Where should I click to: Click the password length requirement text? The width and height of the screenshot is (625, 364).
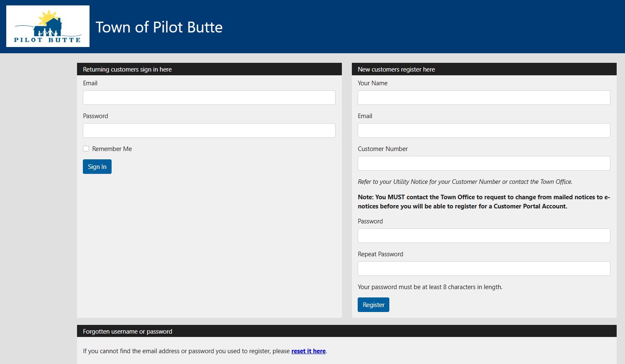(430, 287)
